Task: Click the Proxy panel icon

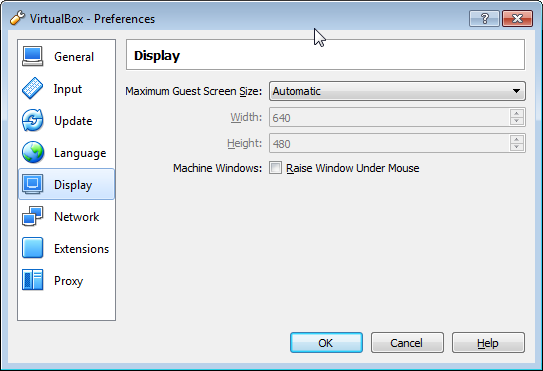Action: coord(33,280)
